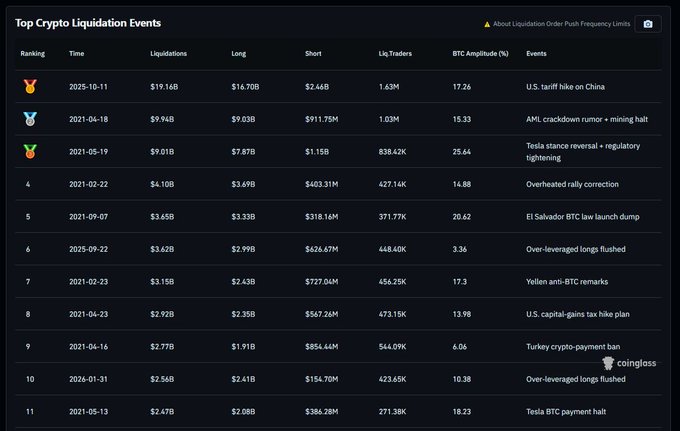Select date 2021-09-07

pyautogui.click(x=88, y=217)
